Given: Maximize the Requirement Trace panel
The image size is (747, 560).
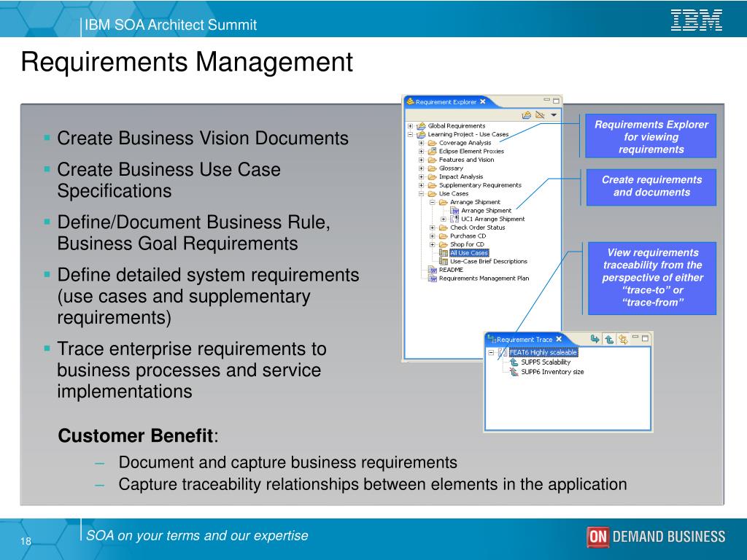Looking at the screenshot, I should click(645, 338).
